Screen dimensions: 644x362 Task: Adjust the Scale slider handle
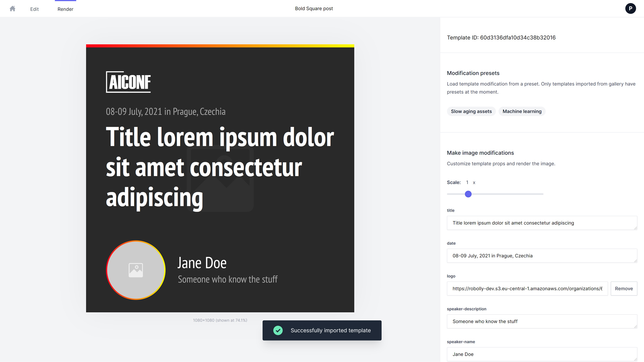point(468,194)
